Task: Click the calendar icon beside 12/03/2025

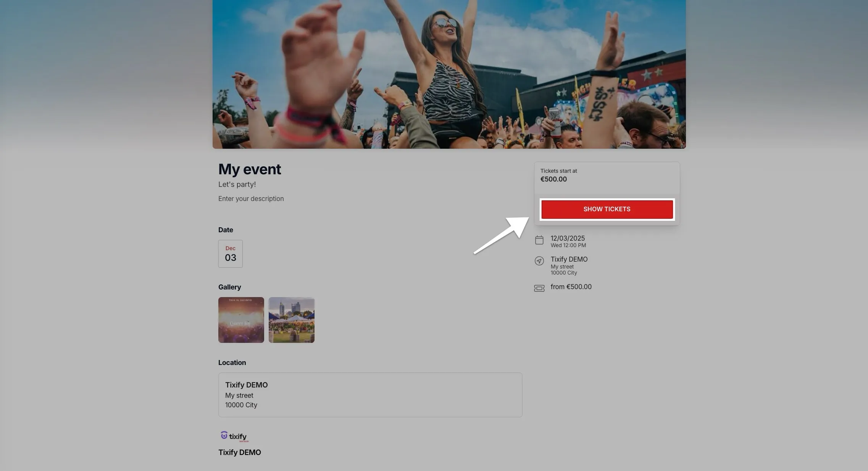Action: 539,240
